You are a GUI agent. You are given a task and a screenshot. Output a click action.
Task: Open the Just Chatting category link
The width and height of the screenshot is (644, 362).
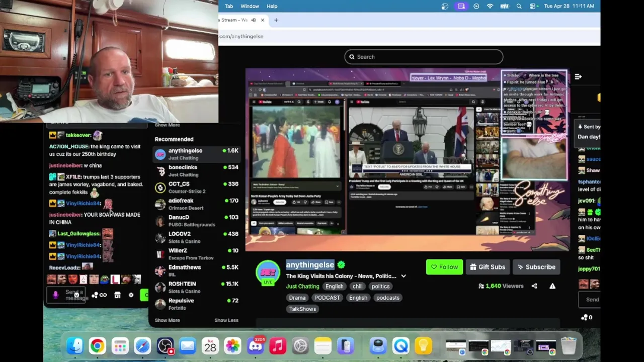[302, 286]
